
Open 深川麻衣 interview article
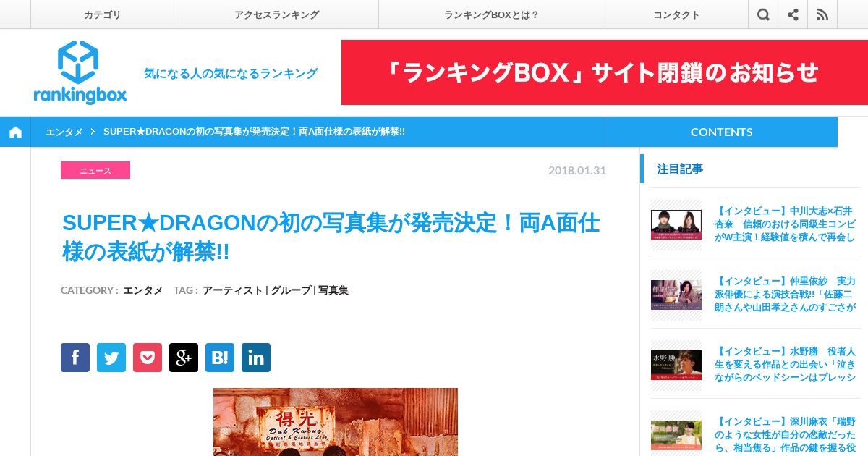[786, 434]
